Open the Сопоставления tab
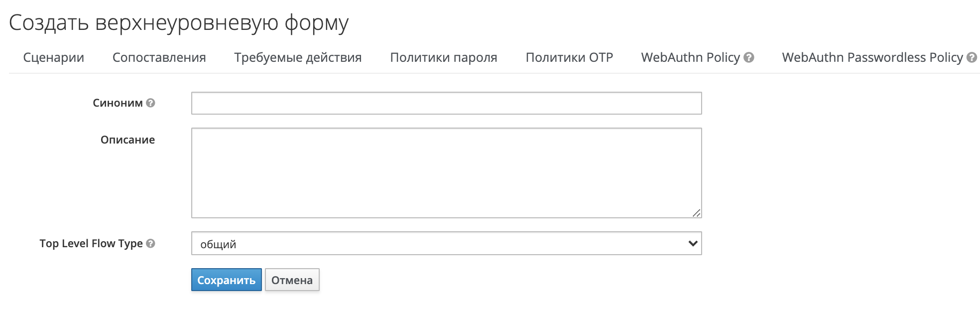This screenshot has height=313, width=980. pos(159,57)
